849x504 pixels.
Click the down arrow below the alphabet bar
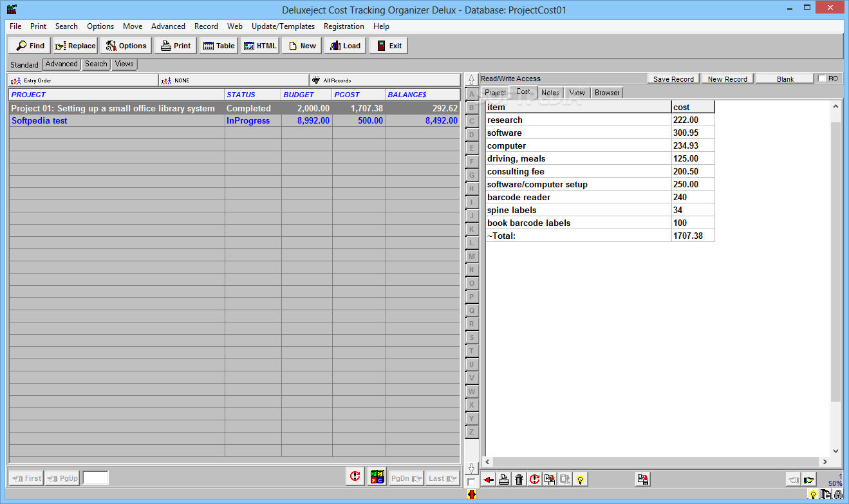472,468
